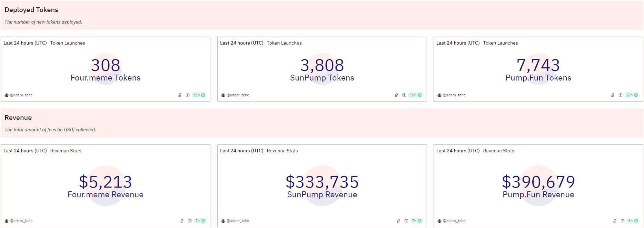Click the Deployed Tokens section header

coord(31,10)
